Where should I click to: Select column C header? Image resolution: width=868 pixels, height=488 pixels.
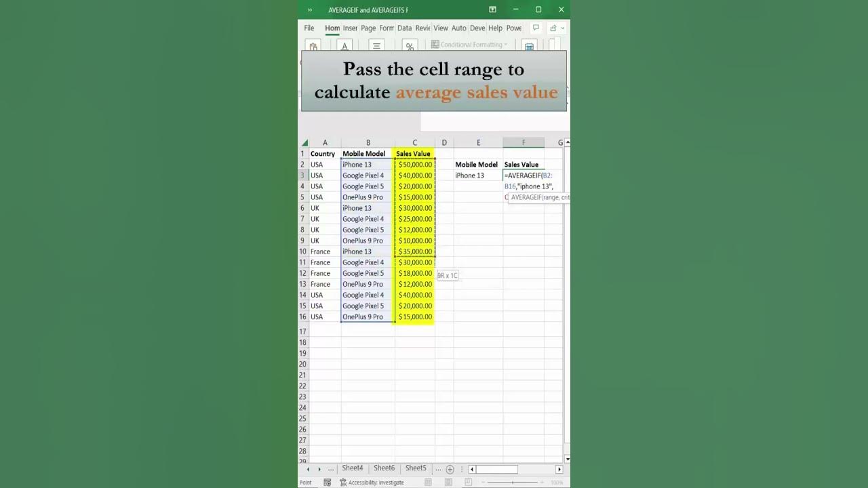[x=415, y=142]
